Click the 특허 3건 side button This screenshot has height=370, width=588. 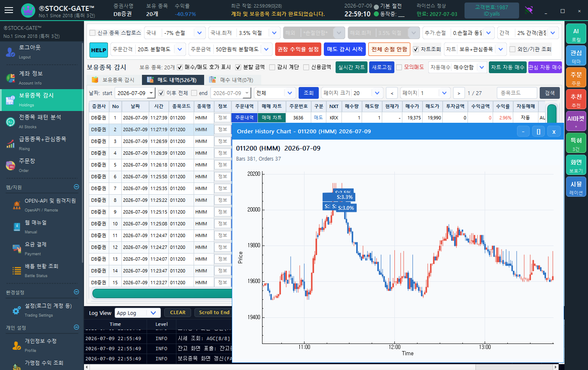click(x=576, y=144)
